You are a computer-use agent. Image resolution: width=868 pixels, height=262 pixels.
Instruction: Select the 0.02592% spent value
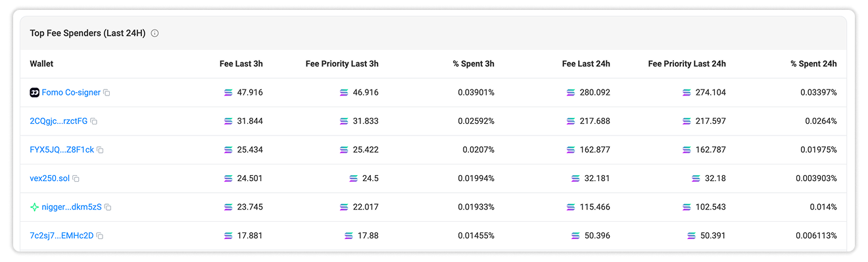tap(476, 121)
